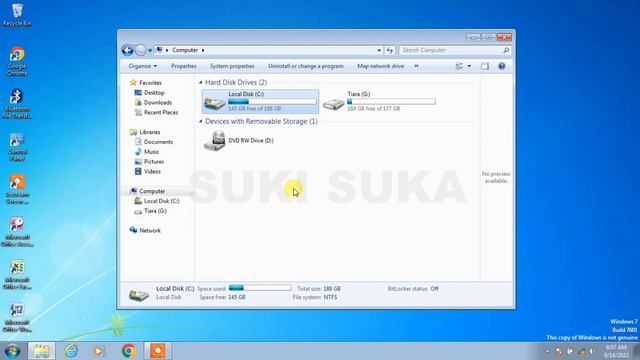The image size is (640, 360).
Task: Show more toolbar commands via the chevron
Action: (x=416, y=66)
